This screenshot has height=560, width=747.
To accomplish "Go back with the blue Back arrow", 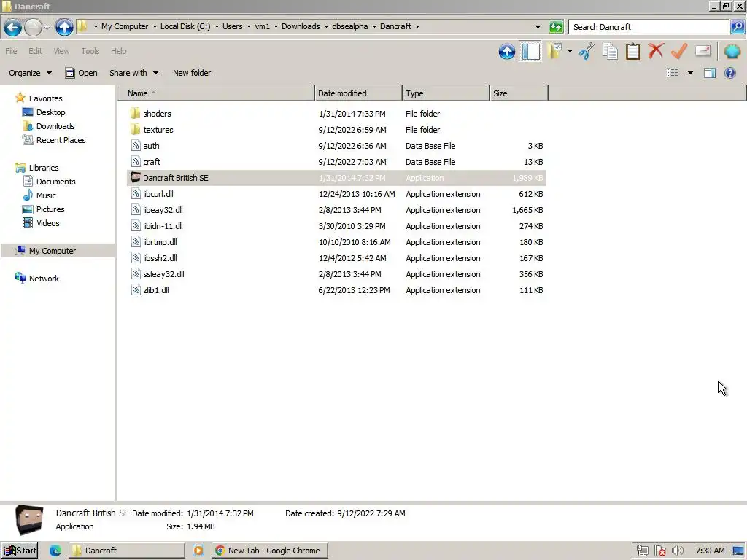I will click(x=13, y=27).
